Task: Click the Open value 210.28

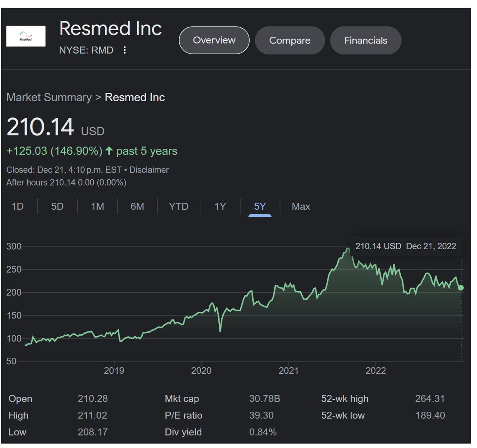Action: click(92, 398)
